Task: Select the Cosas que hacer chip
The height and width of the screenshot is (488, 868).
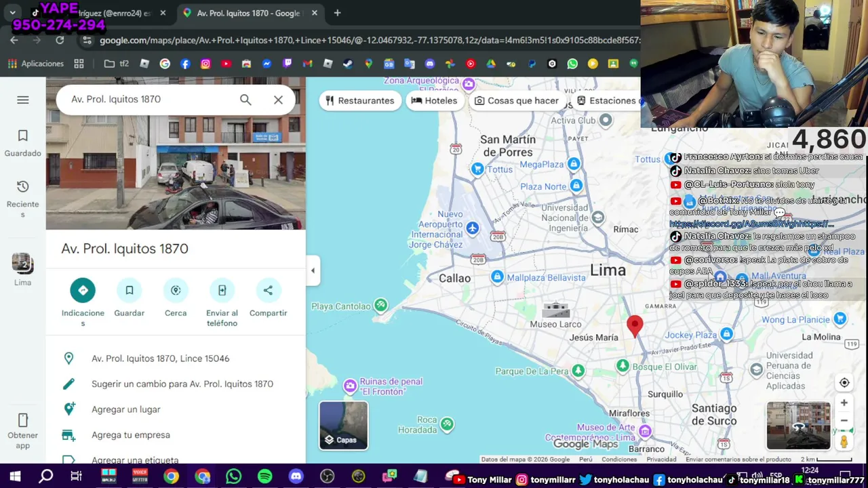Action: coord(517,100)
